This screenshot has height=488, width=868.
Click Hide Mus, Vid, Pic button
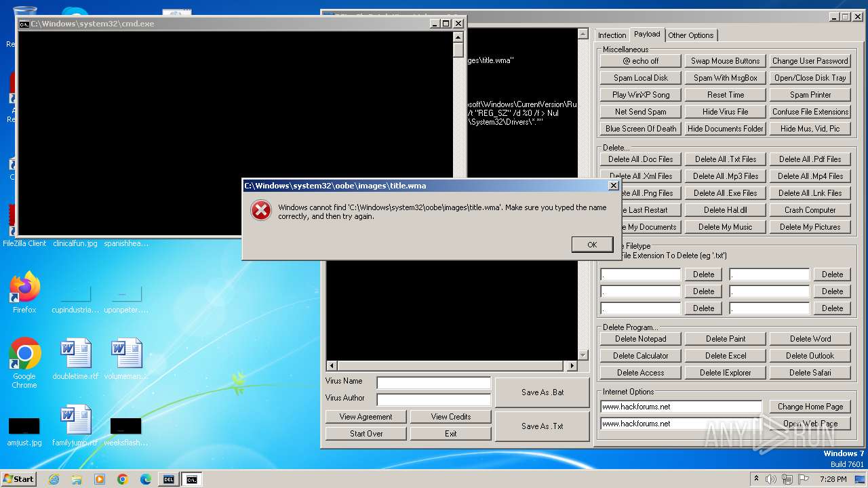coord(810,129)
